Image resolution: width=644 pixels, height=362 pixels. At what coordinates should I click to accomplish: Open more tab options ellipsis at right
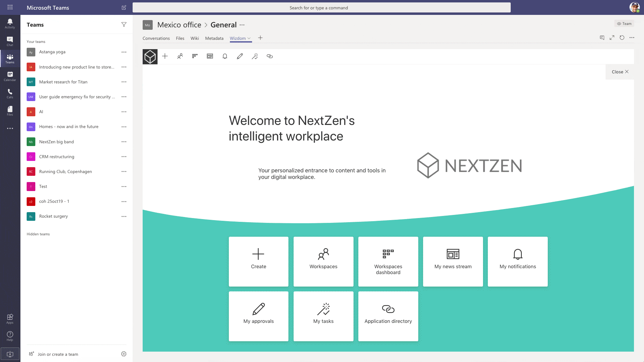coord(632,38)
